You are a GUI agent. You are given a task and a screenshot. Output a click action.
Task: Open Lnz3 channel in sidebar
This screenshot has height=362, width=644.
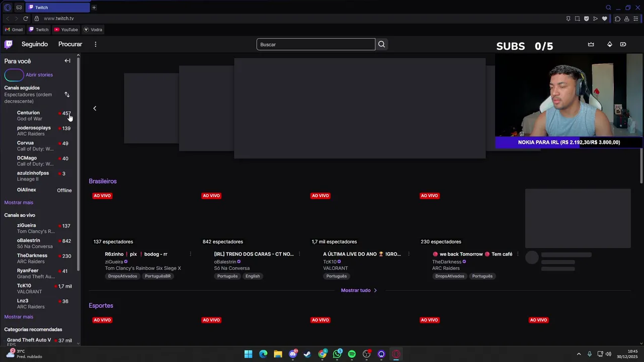(39, 304)
